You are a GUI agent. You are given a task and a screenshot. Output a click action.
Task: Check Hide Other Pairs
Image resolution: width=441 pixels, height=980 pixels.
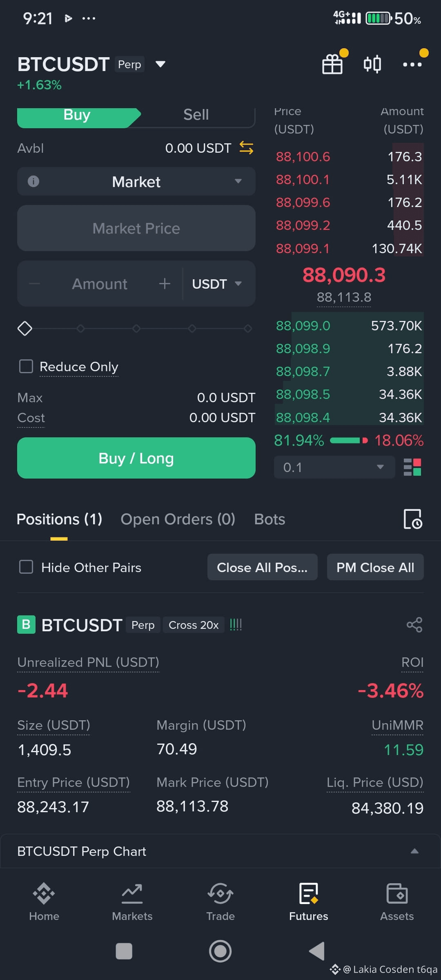tap(26, 567)
